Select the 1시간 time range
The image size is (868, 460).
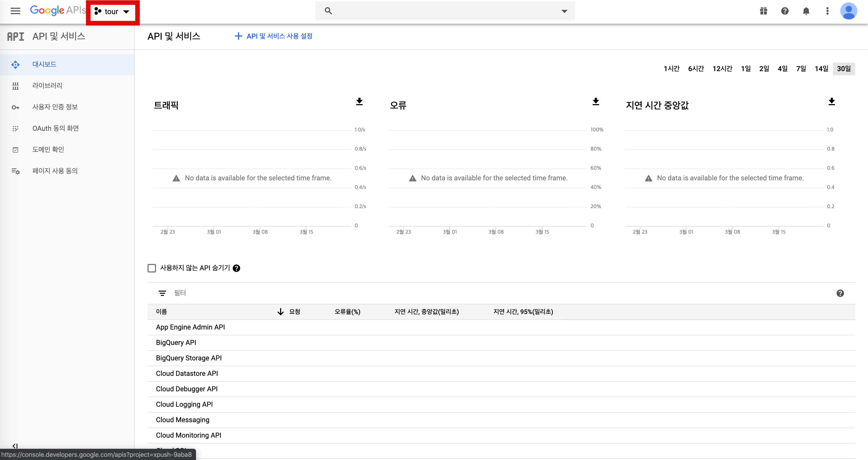point(671,69)
